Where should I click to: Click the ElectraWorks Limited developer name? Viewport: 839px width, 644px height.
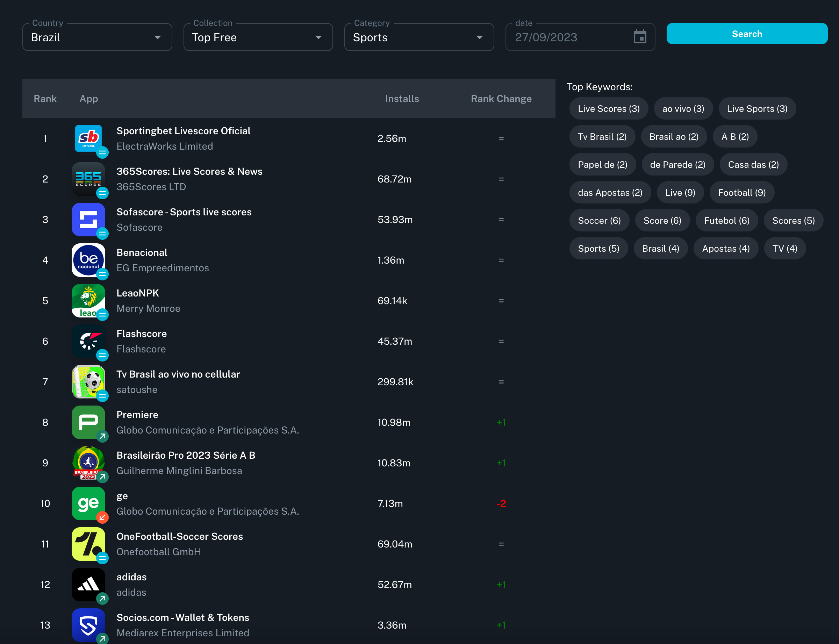tap(164, 146)
